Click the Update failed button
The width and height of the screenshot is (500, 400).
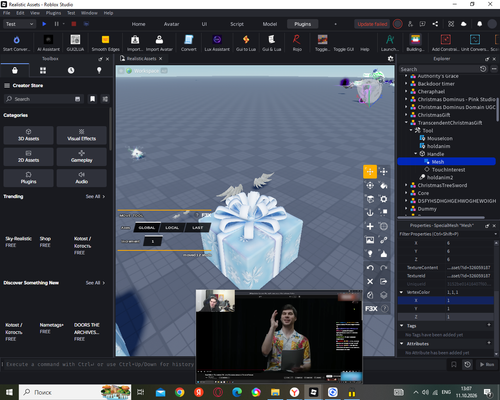pos(372,24)
